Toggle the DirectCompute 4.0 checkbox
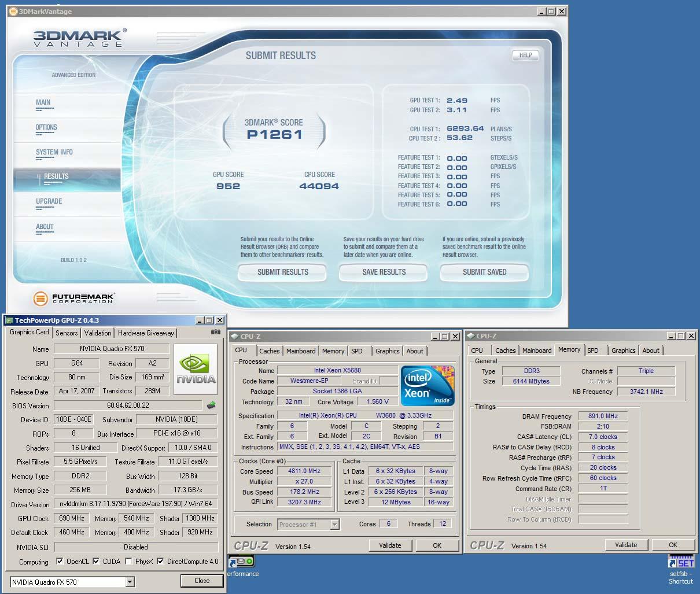This screenshot has height=594, width=700. tap(160, 561)
